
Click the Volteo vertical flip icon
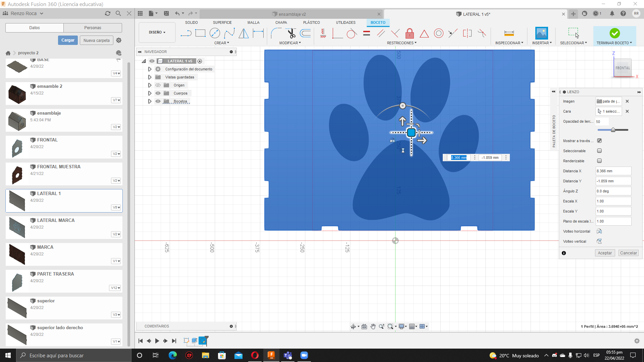[599, 241]
